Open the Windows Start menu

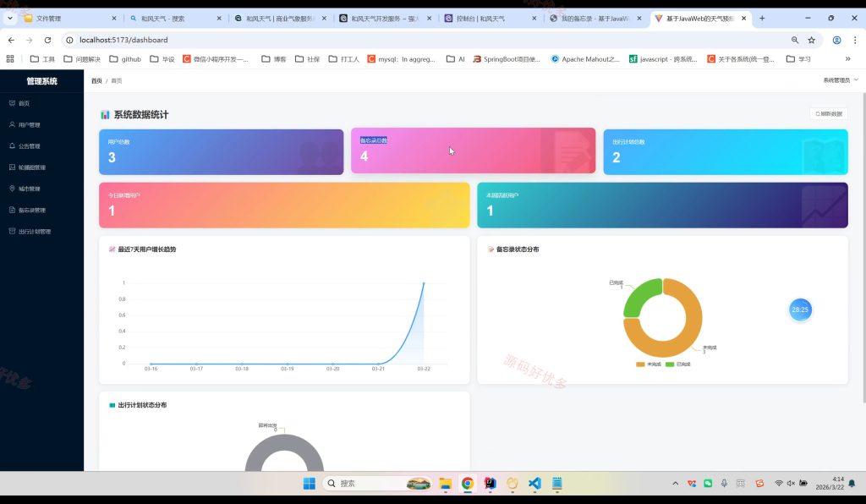[x=310, y=484]
